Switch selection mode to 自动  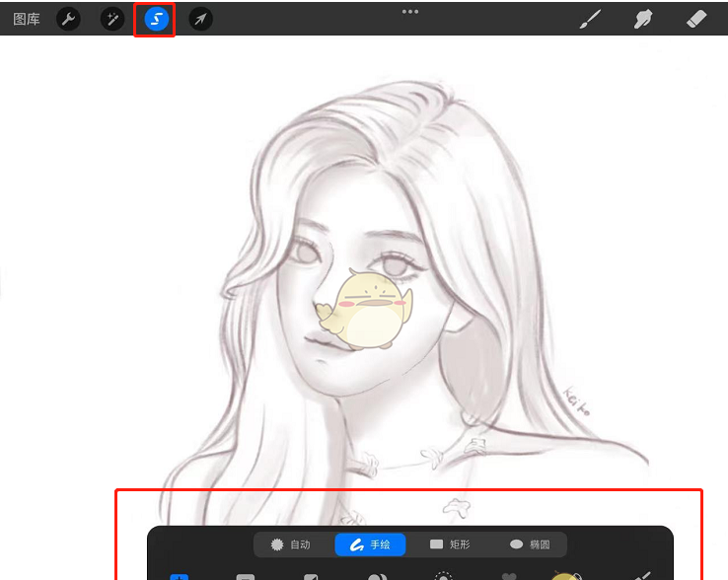click(x=291, y=544)
